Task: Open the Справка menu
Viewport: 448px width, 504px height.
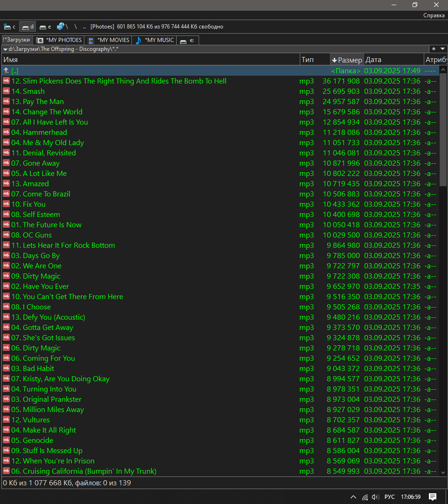Action: coord(434,15)
